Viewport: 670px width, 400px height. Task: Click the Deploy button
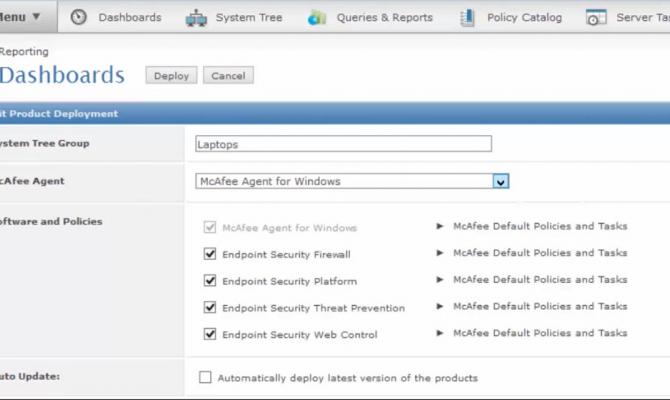(x=172, y=76)
